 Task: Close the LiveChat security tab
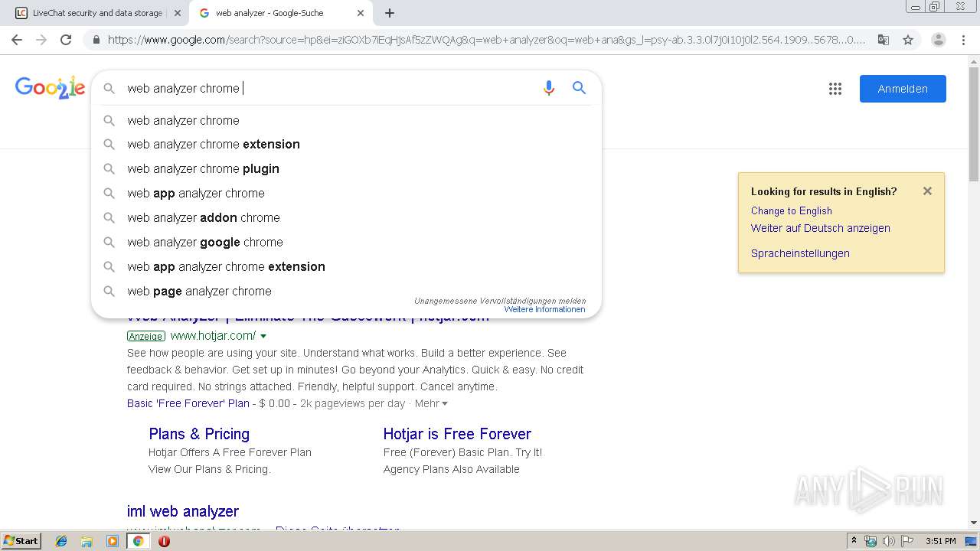pyautogui.click(x=178, y=13)
